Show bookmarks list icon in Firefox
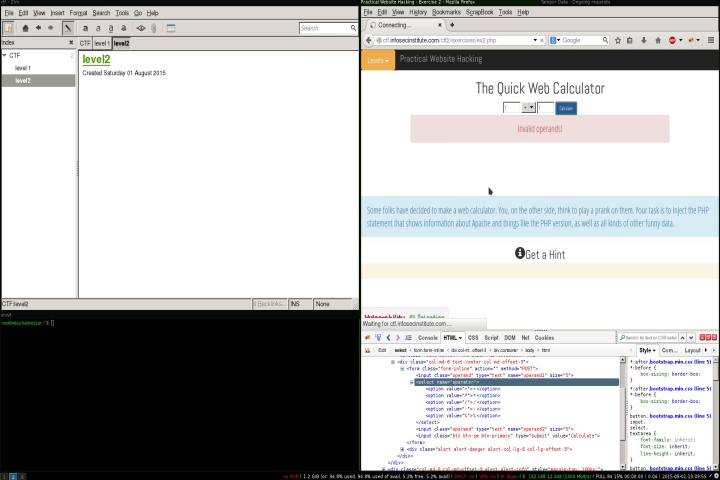 tap(630, 40)
